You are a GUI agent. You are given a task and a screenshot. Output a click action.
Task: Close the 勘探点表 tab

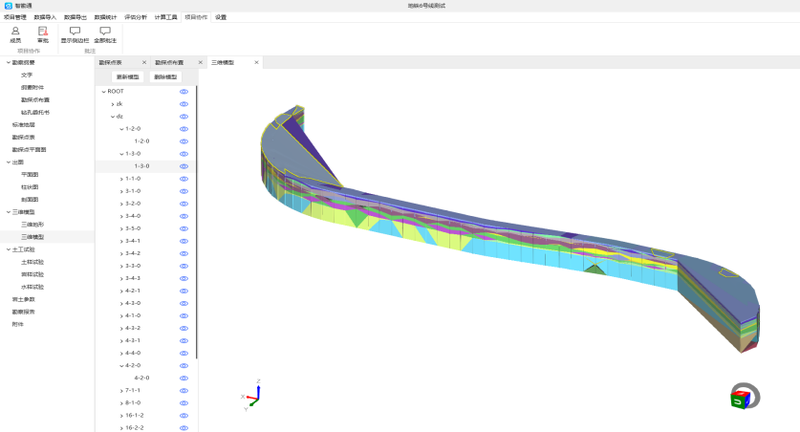point(144,62)
